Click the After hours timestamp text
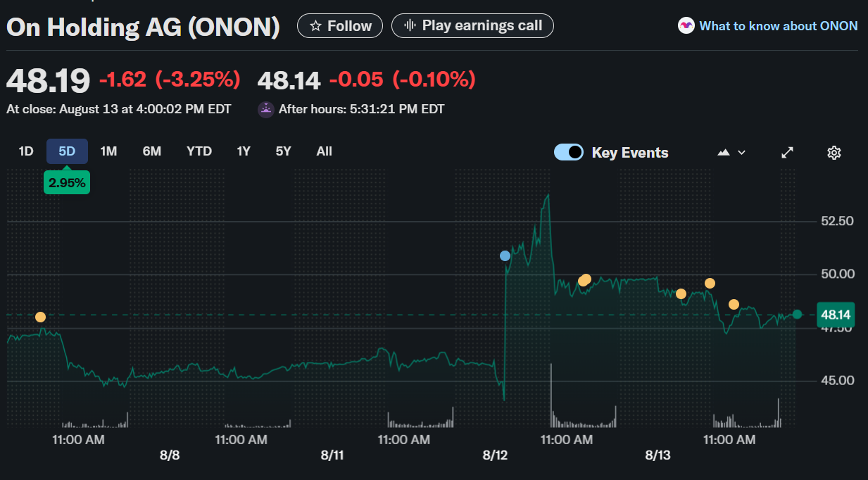Screen dimensions: 868x480 tap(361, 109)
